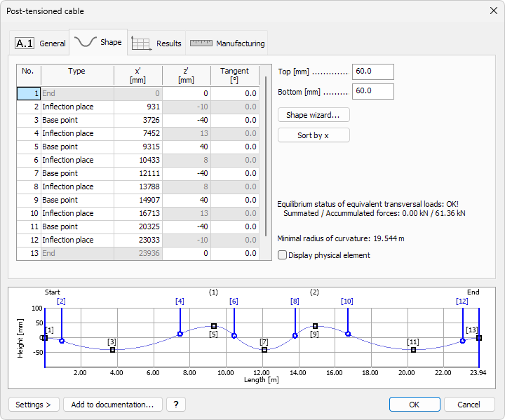Select inflection marker [8] on graph

click(x=295, y=336)
